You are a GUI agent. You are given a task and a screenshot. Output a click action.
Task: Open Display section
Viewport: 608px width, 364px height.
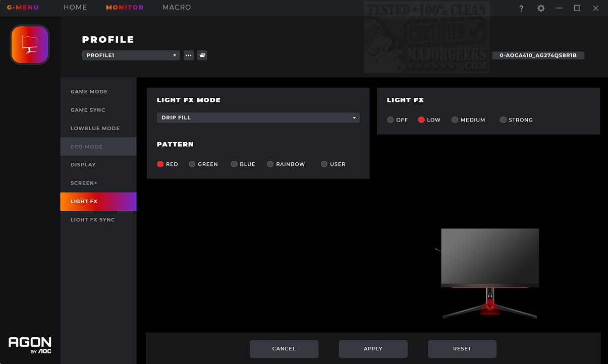pyautogui.click(x=98, y=165)
